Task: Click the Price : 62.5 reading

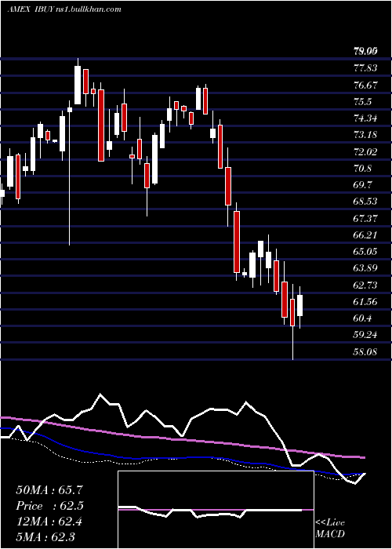Action: [x=49, y=506]
